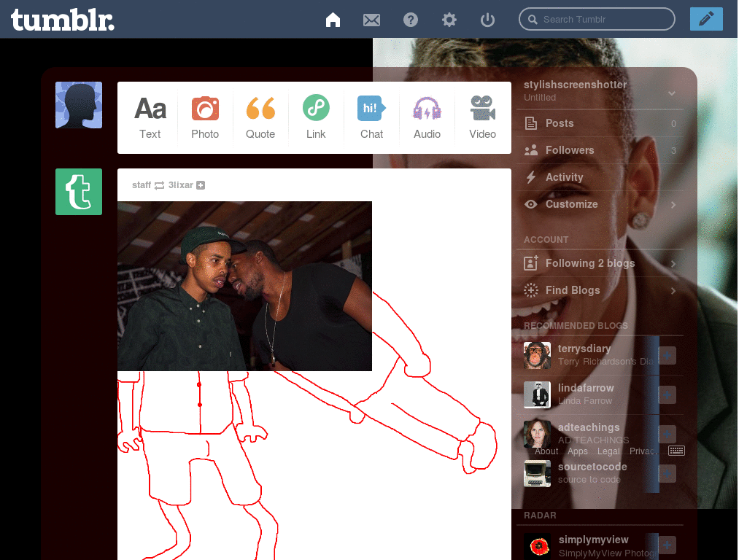Image resolution: width=747 pixels, height=560 pixels.
Task: Open the help question mark icon
Action: coord(410,20)
